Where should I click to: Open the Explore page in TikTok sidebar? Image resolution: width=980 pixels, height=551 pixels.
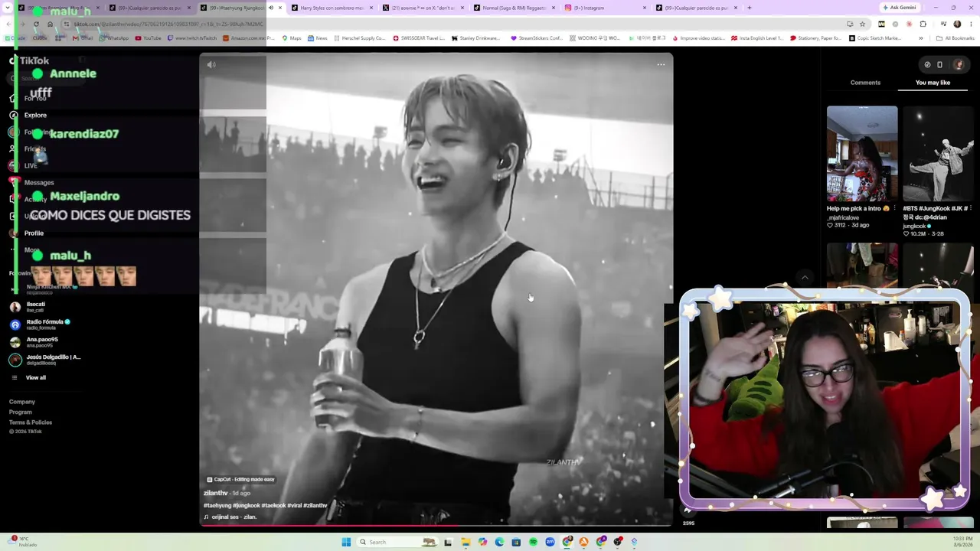coord(35,116)
